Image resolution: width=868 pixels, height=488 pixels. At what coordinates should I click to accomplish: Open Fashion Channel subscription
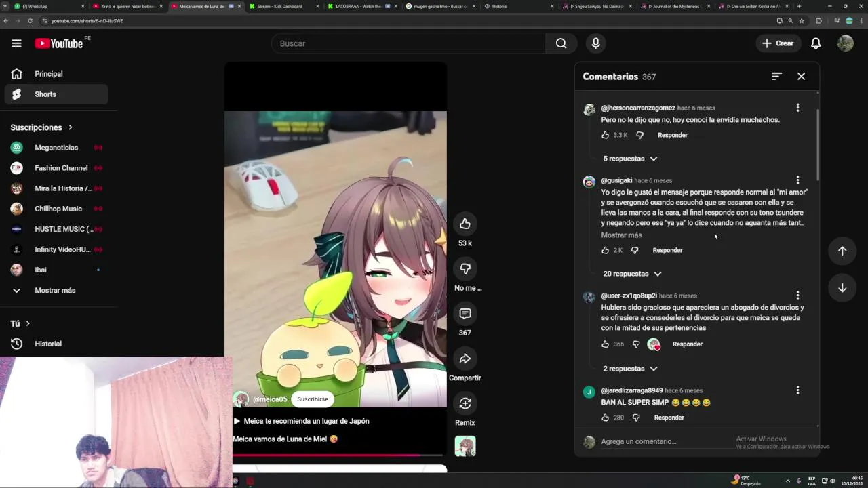(x=57, y=168)
